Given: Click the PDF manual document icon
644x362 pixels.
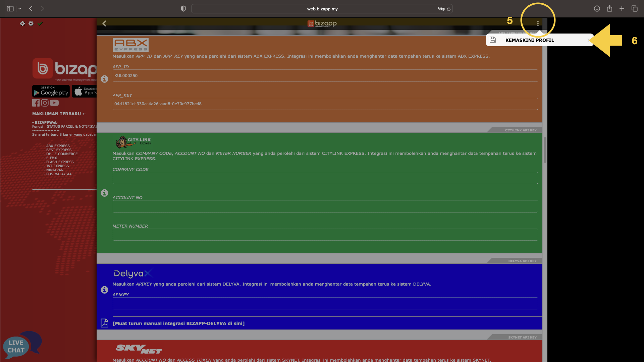Looking at the screenshot, I should click(104, 323).
